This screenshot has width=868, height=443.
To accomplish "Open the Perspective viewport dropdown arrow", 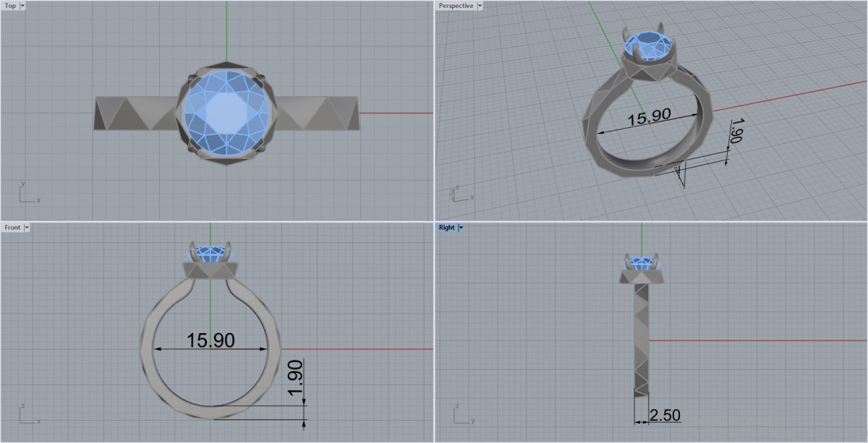I will pyautogui.click(x=480, y=6).
